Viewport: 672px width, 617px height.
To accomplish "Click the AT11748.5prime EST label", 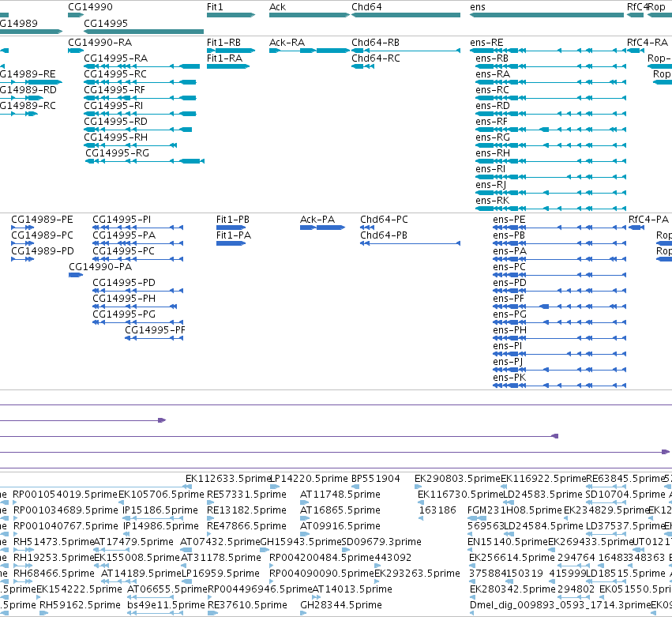I will (x=340, y=495).
